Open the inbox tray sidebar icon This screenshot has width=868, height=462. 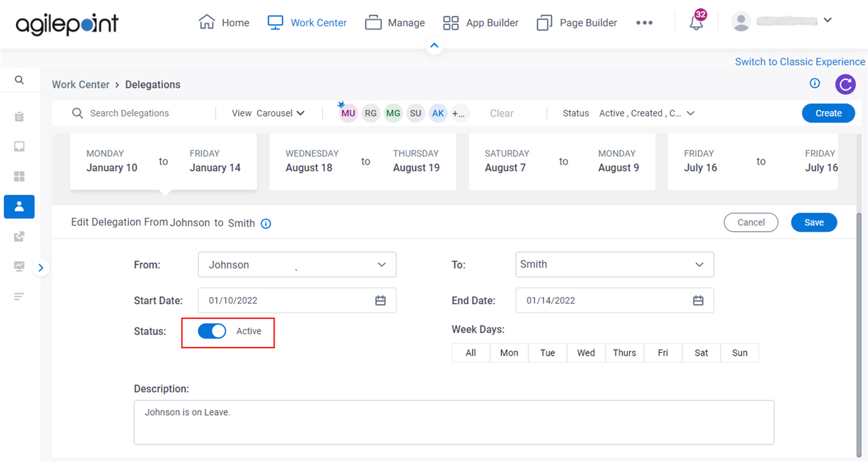point(19,146)
